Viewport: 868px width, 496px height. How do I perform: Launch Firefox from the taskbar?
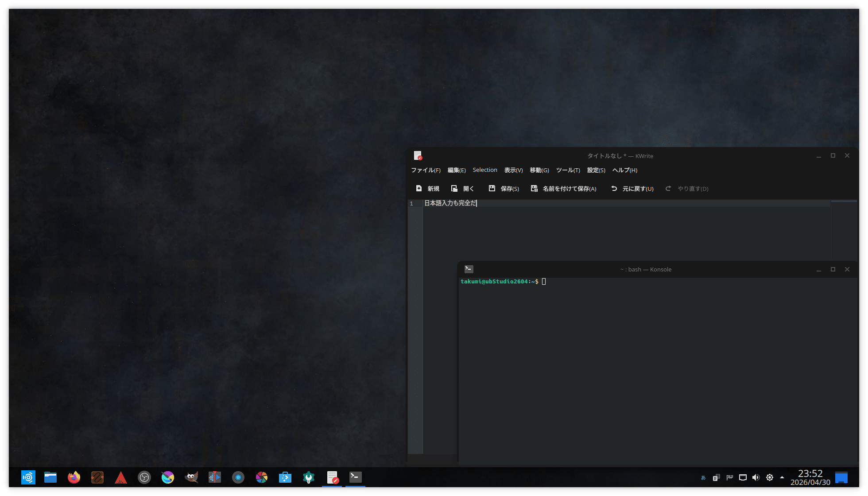coord(74,477)
